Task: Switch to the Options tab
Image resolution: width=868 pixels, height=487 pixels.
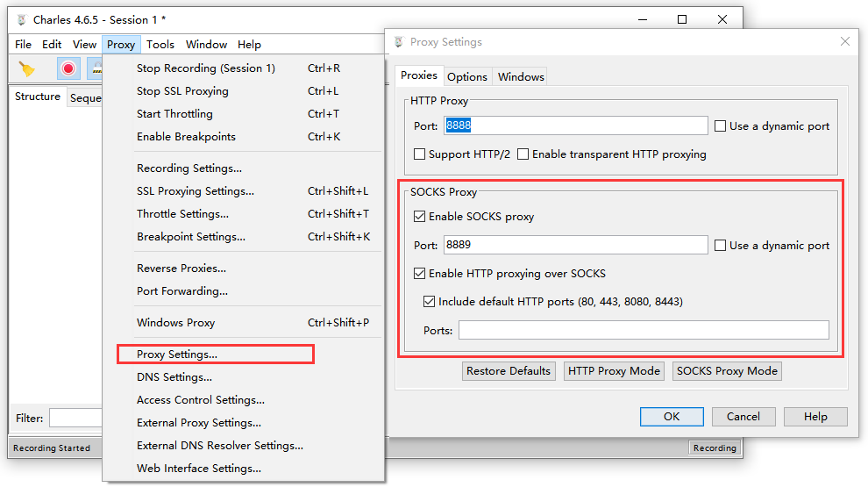Action: coord(467,77)
